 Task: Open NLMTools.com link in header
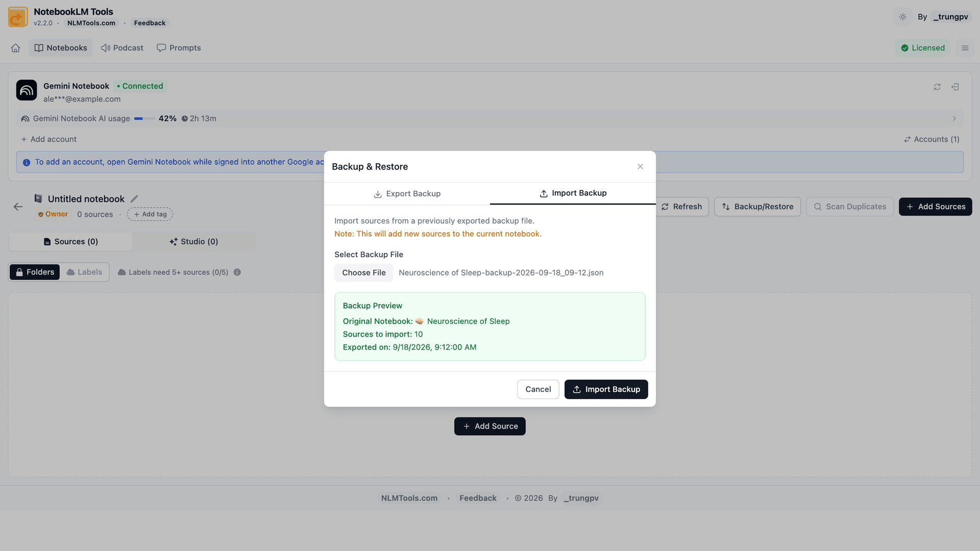click(x=91, y=23)
